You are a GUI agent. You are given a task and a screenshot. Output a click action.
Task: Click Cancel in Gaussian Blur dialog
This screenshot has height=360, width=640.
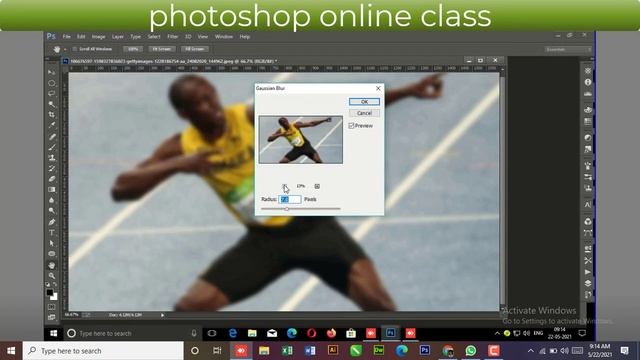pyautogui.click(x=364, y=113)
